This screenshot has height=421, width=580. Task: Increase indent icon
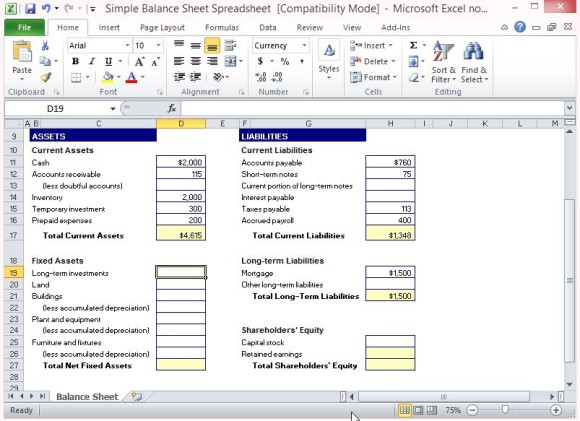click(195, 77)
